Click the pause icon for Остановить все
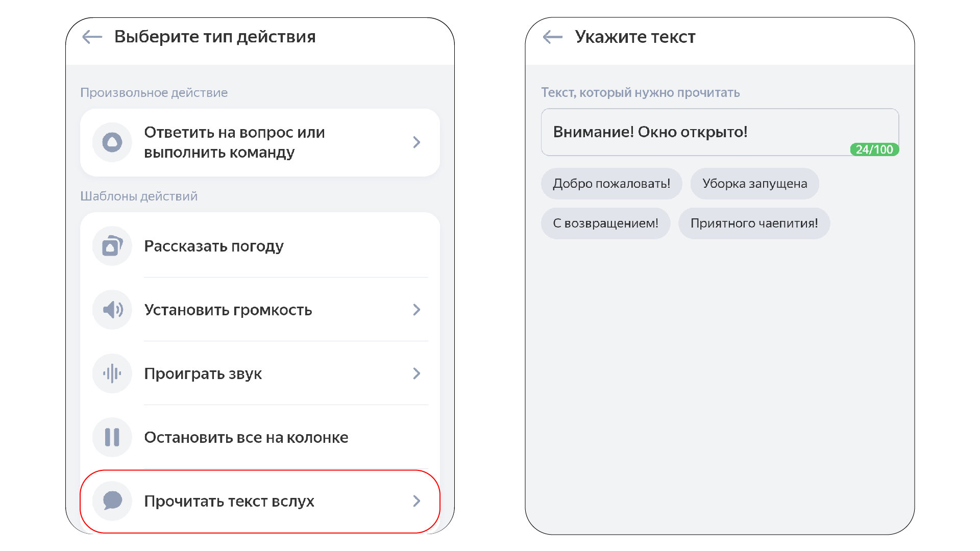The width and height of the screenshot is (980, 551). pyautogui.click(x=112, y=437)
